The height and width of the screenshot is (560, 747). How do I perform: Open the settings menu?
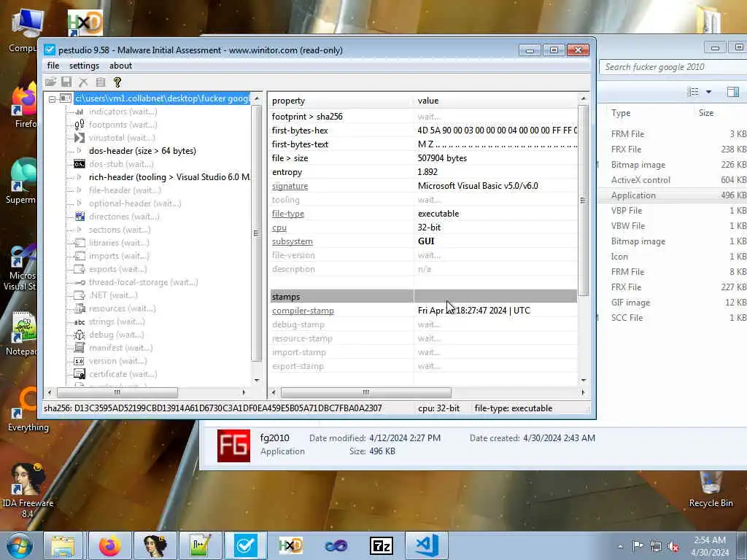click(x=85, y=66)
